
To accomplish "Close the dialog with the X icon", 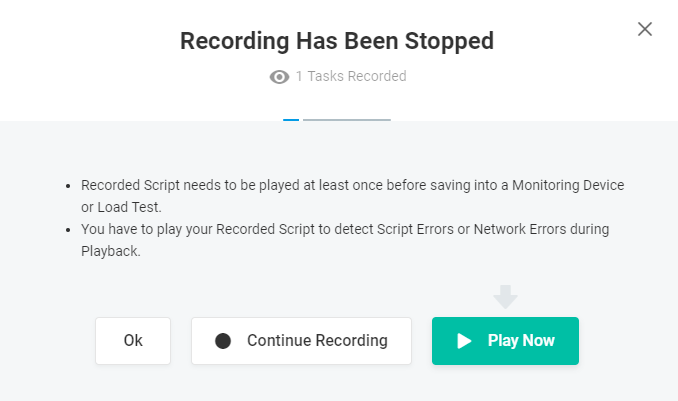I will (x=645, y=29).
